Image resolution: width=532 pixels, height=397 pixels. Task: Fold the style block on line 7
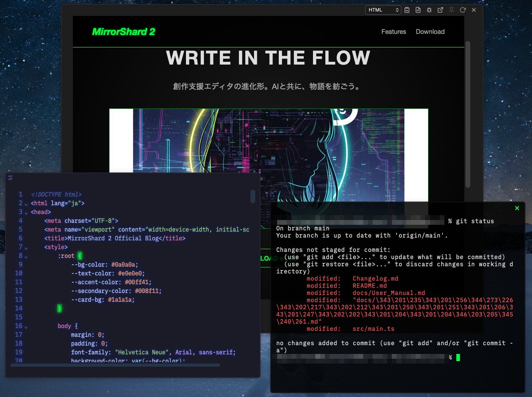pyautogui.click(x=26, y=248)
